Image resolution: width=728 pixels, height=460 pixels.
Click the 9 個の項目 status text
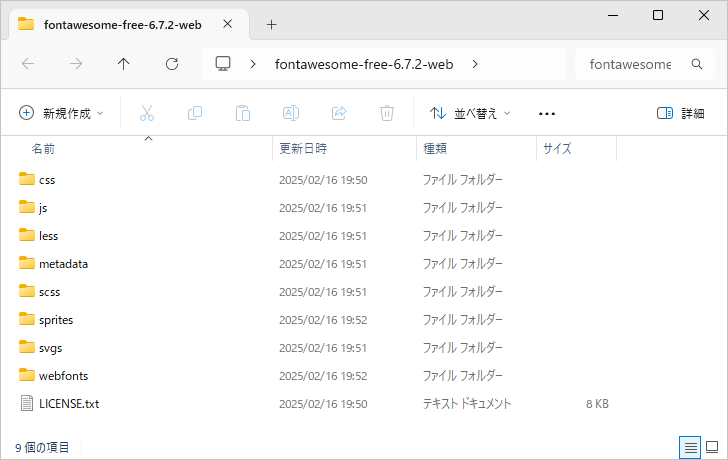click(x=42, y=447)
